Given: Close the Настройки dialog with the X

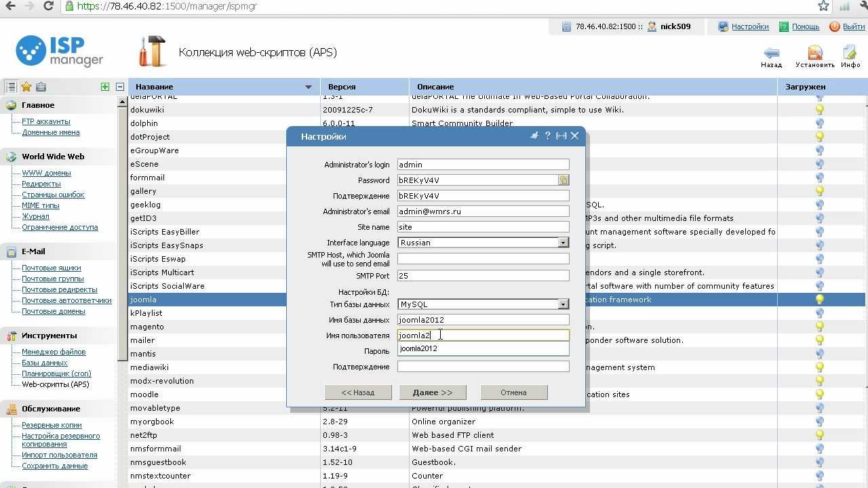Looking at the screenshot, I should pos(574,136).
